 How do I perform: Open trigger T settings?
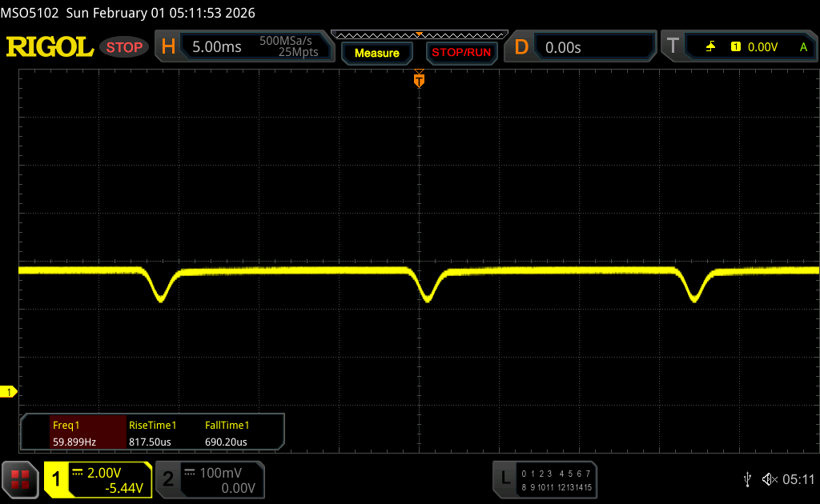click(673, 47)
